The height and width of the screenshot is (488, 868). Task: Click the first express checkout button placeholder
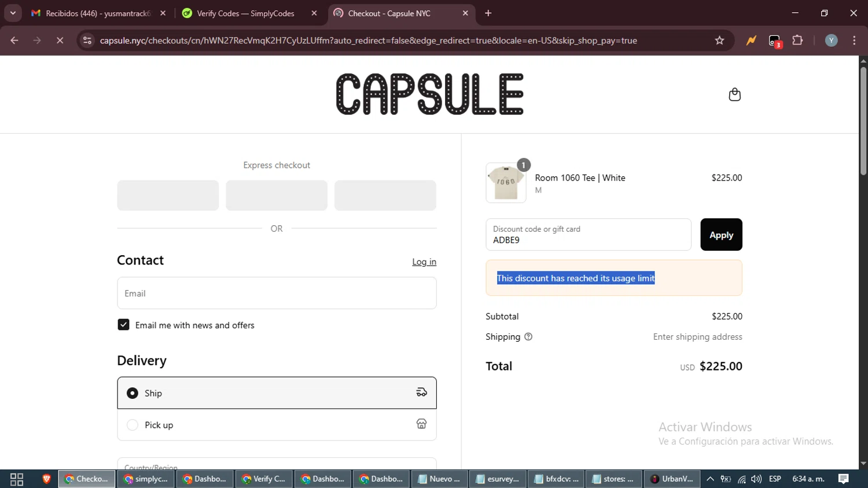click(x=168, y=195)
